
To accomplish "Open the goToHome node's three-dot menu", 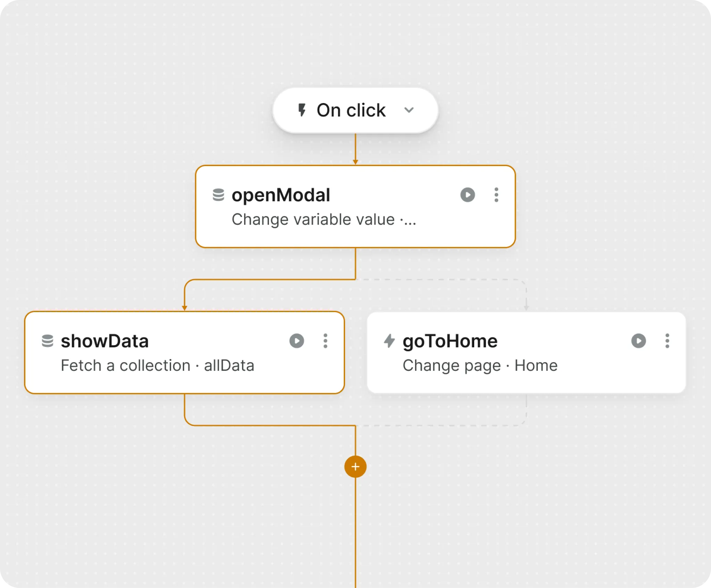I will pos(667,341).
